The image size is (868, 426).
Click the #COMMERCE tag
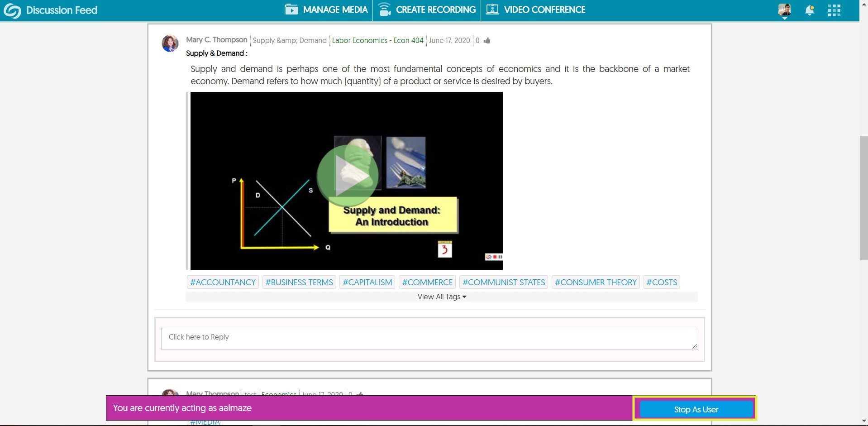[427, 282]
